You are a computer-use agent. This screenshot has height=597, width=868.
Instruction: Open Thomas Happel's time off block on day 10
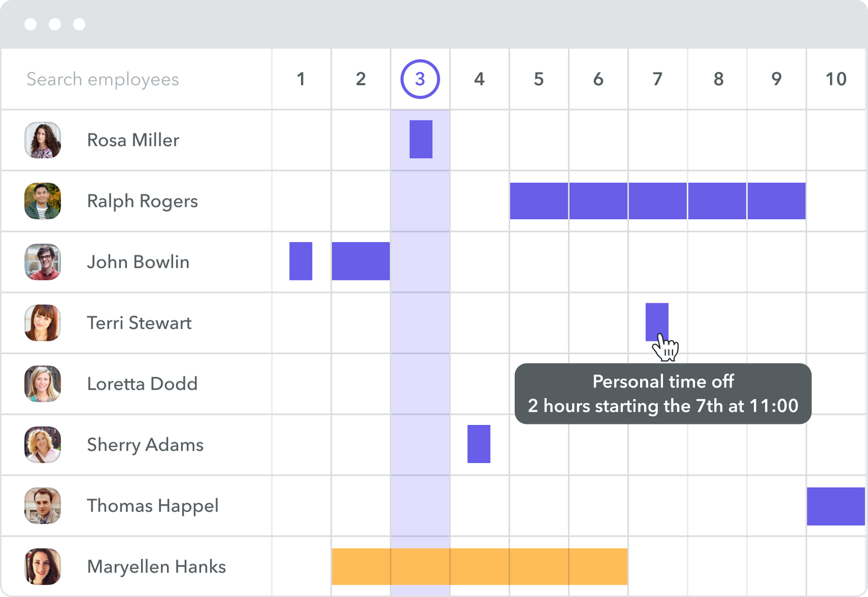(x=835, y=506)
